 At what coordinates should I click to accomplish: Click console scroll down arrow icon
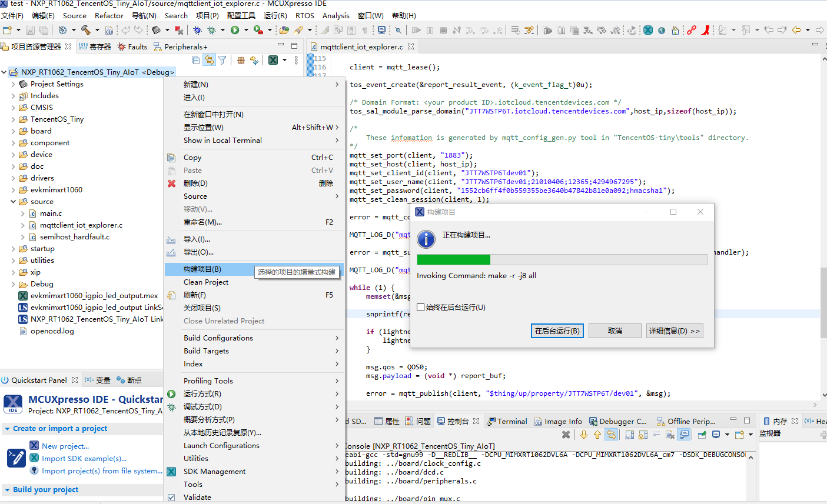(x=583, y=435)
